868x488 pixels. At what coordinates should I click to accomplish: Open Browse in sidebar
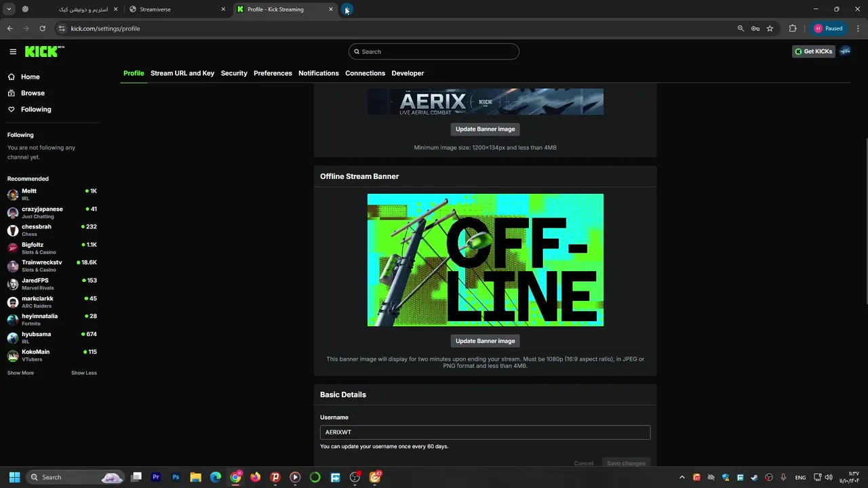tap(33, 93)
